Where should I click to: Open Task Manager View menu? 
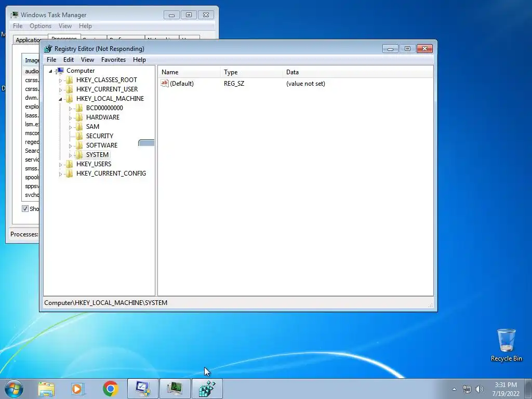pos(65,26)
